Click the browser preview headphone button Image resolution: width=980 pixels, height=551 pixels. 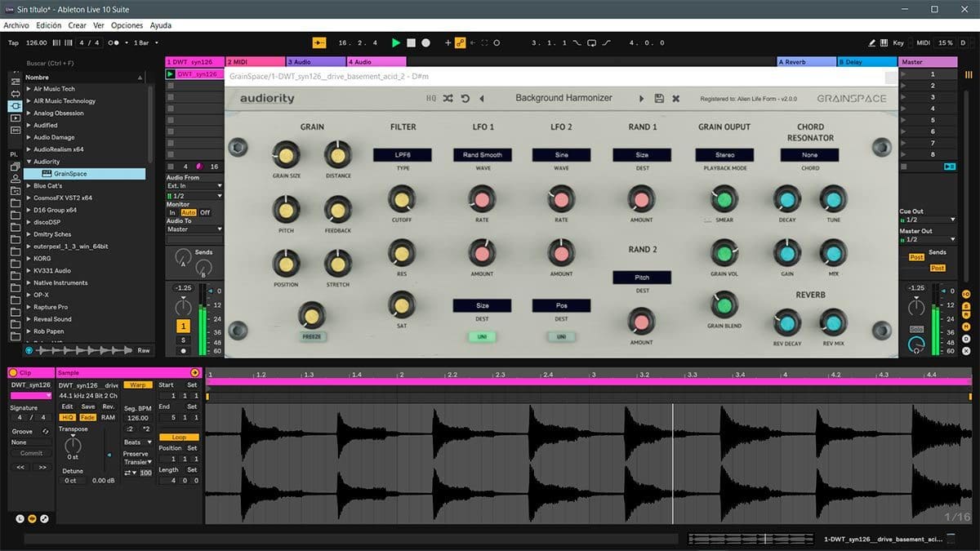click(x=29, y=350)
